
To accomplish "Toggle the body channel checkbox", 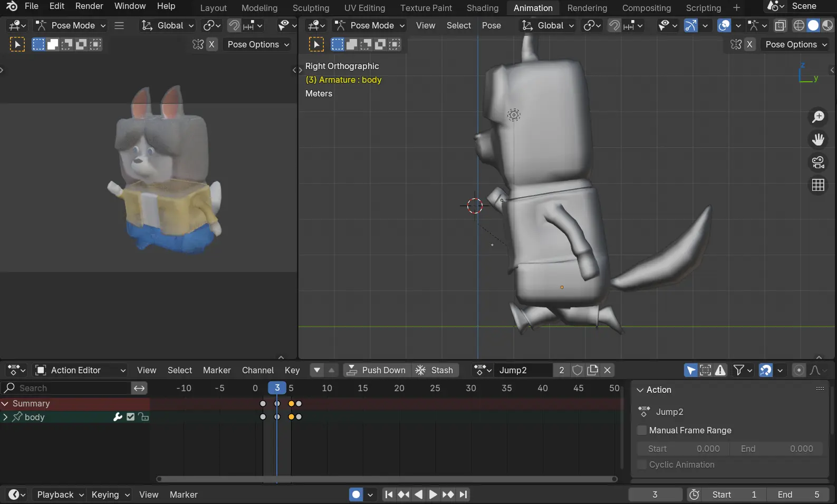I will (131, 417).
